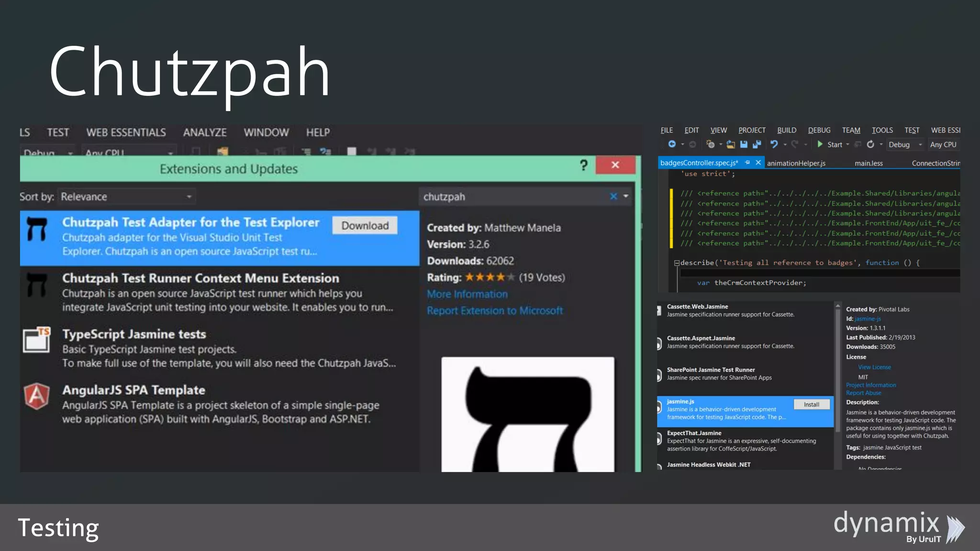The image size is (980, 551).
Task: Open the FILE menu
Action: pyautogui.click(x=667, y=130)
